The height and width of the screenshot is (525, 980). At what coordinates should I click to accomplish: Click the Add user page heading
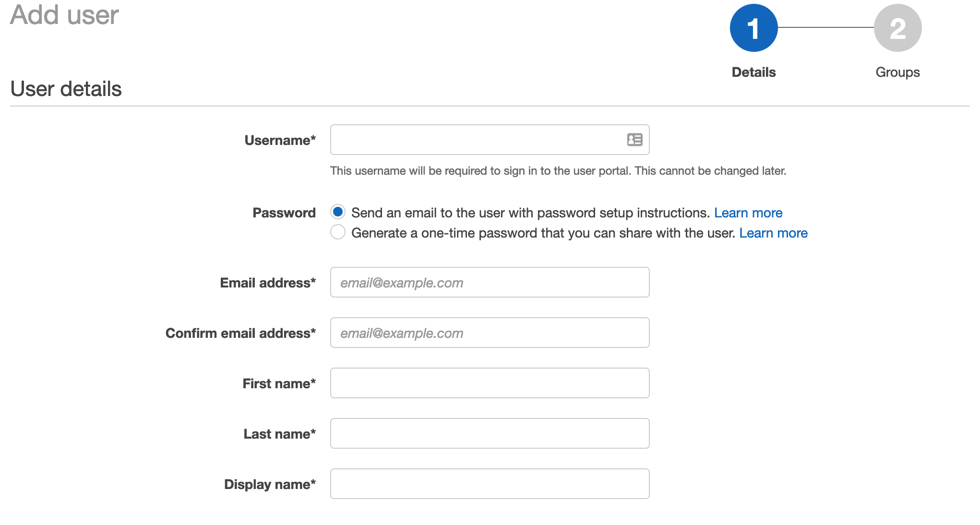[x=64, y=14]
